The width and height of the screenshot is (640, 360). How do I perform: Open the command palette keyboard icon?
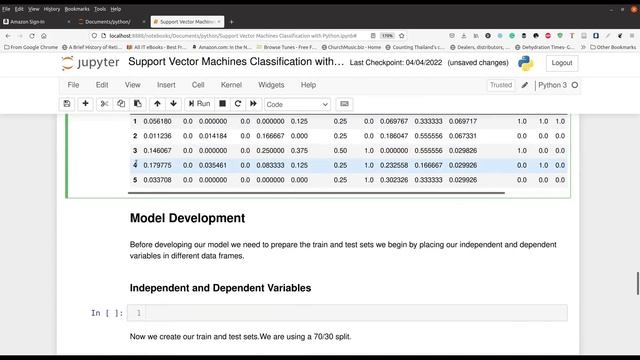tap(344, 104)
